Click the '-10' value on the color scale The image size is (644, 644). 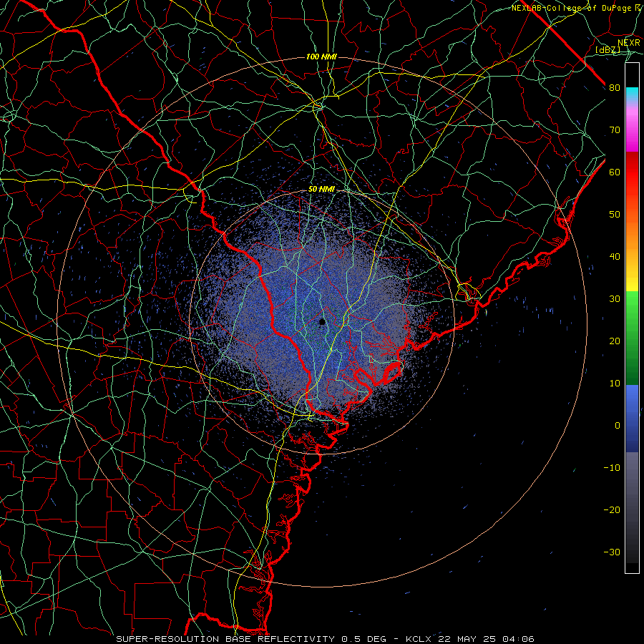(x=612, y=468)
